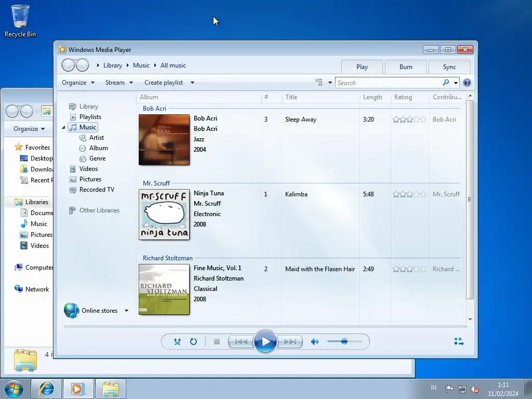Click Windows Explorer taskbar icon
This screenshot has height=399, width=532.
pos(111,389)
